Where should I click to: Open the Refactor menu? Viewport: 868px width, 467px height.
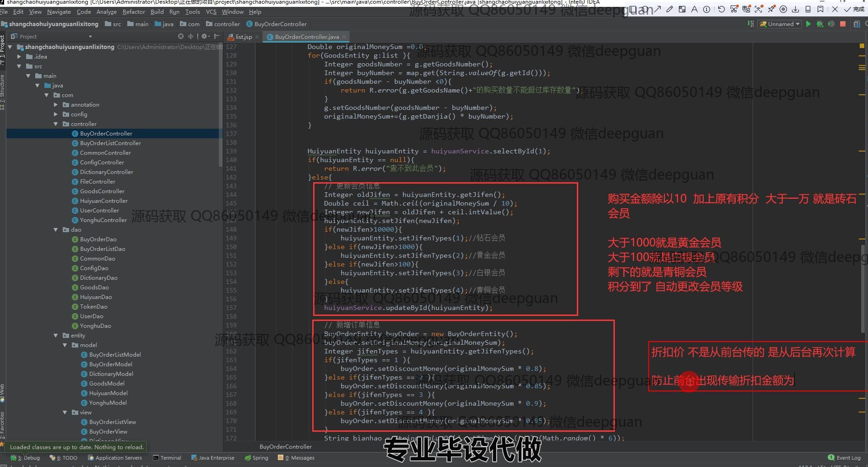tap(133, 12)
